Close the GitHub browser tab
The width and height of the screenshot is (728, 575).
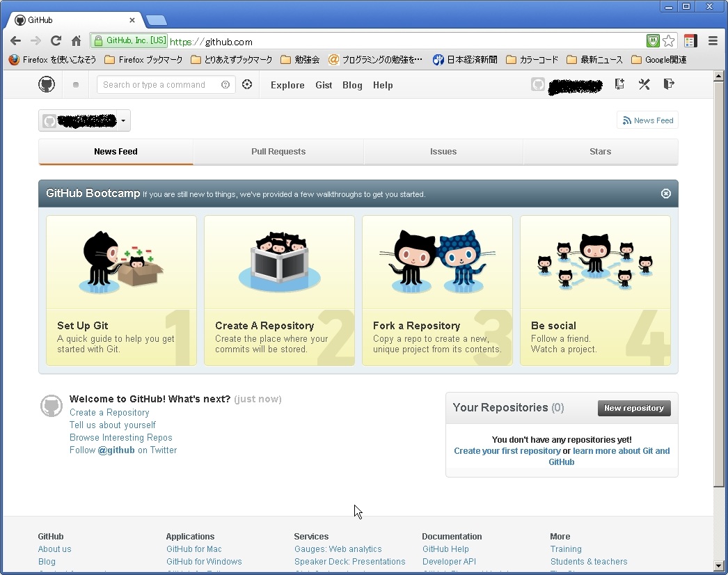tap(132, 20)
